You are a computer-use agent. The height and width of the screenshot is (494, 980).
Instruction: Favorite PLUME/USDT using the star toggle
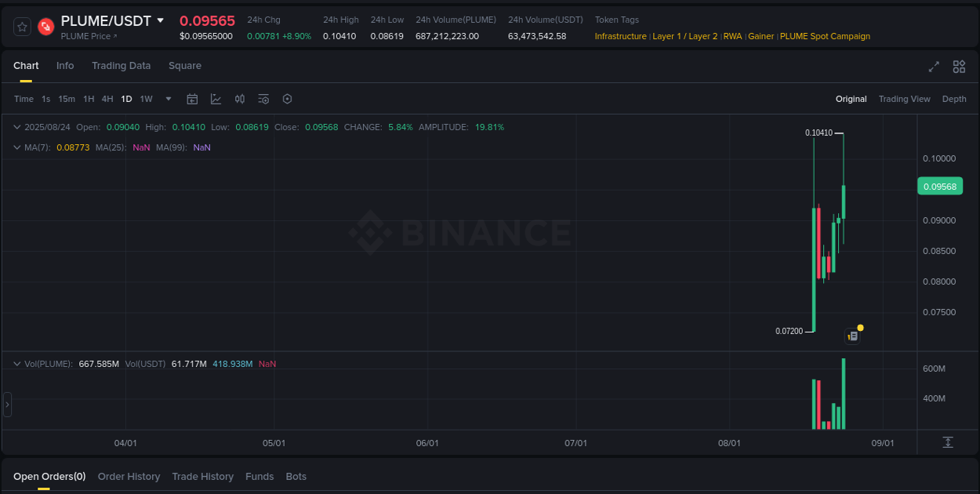pyautogui.click(x=21, y=26)
